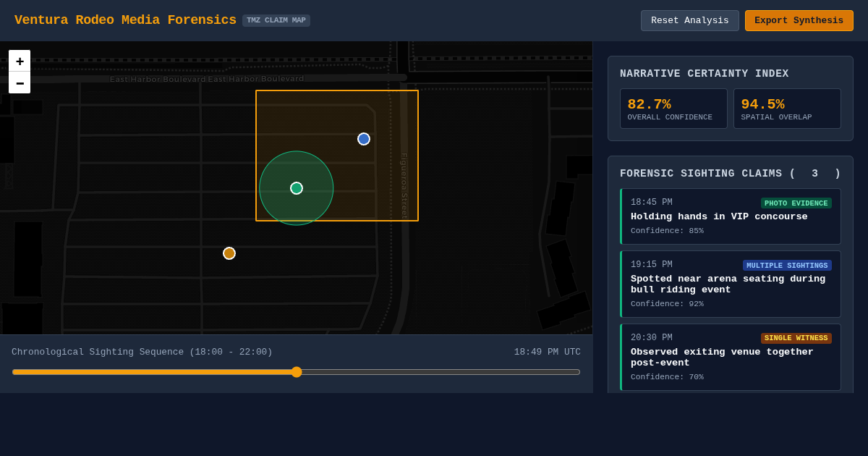Viewport: 868px width, 456px height.
Task: Open the 19:15 PM arena seating claim
Action: click(x=731, y=284)
